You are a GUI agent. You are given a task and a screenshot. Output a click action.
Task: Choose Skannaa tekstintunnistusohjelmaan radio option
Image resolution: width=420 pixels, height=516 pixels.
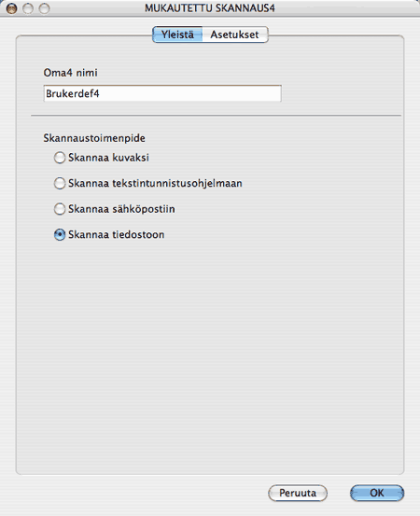60,183
